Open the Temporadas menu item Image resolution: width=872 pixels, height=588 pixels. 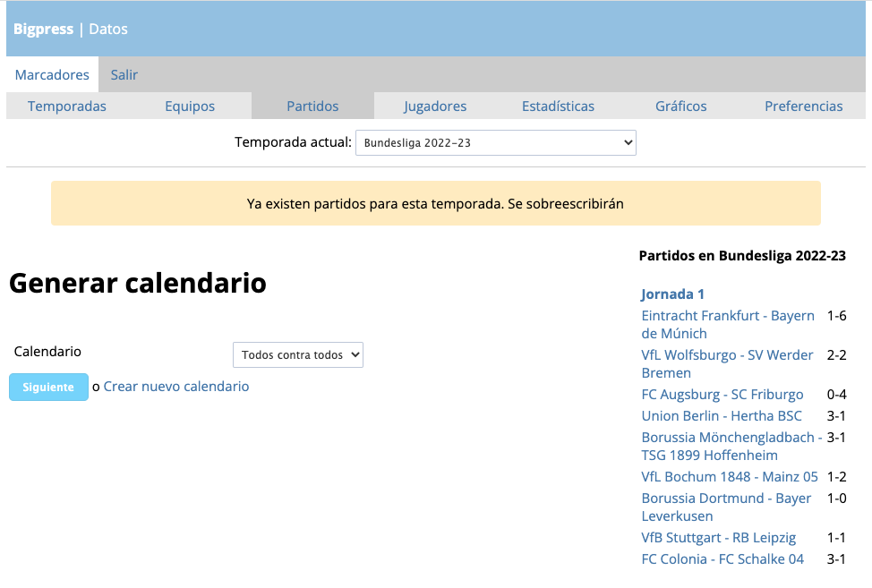67,107
